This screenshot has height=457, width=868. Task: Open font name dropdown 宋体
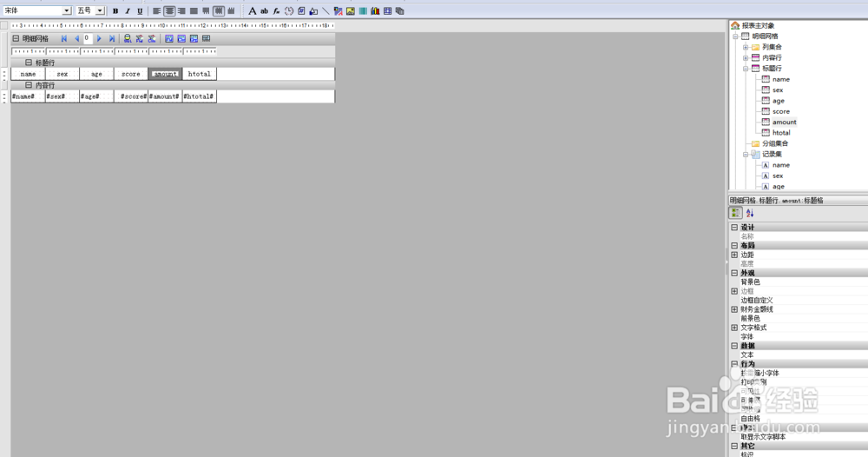point(67,11)
